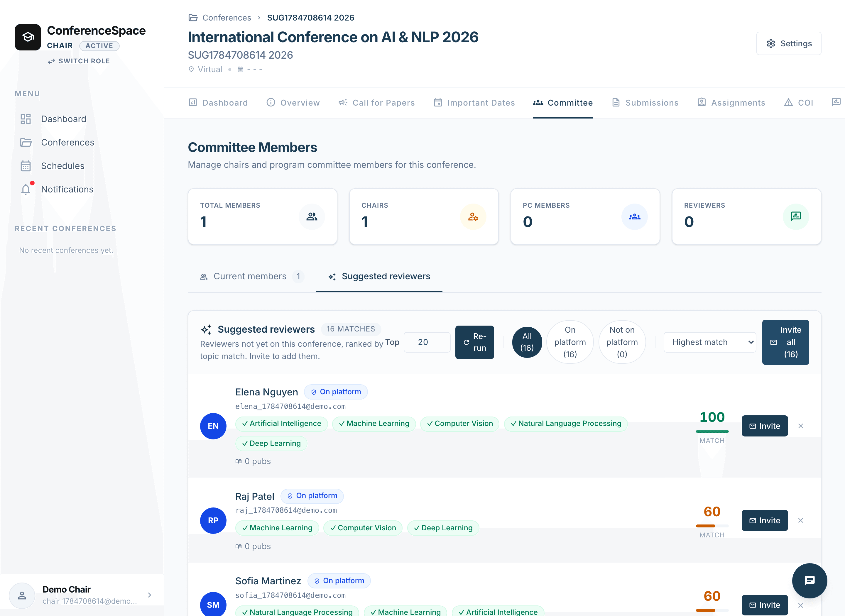
Task: Click the Dashboard grid icon in sidebar
Action: [26, 119]
